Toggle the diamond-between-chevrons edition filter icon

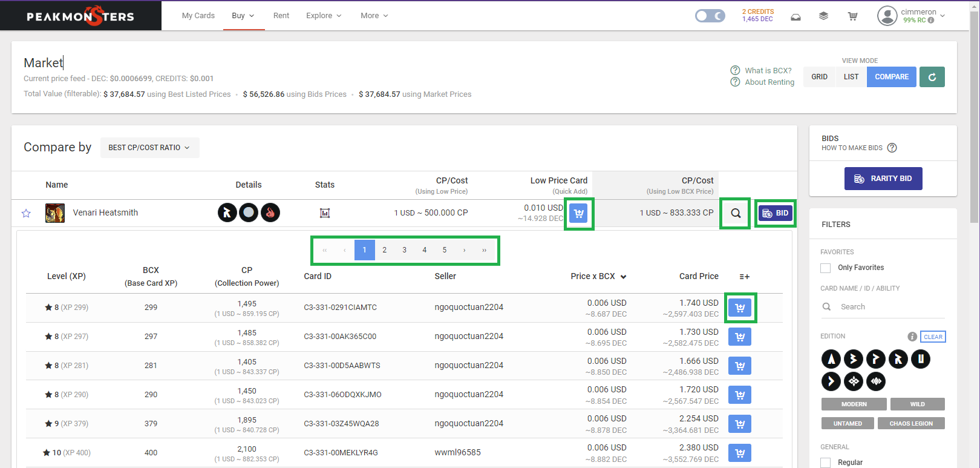pyautogui.click(x=876, y=381)
